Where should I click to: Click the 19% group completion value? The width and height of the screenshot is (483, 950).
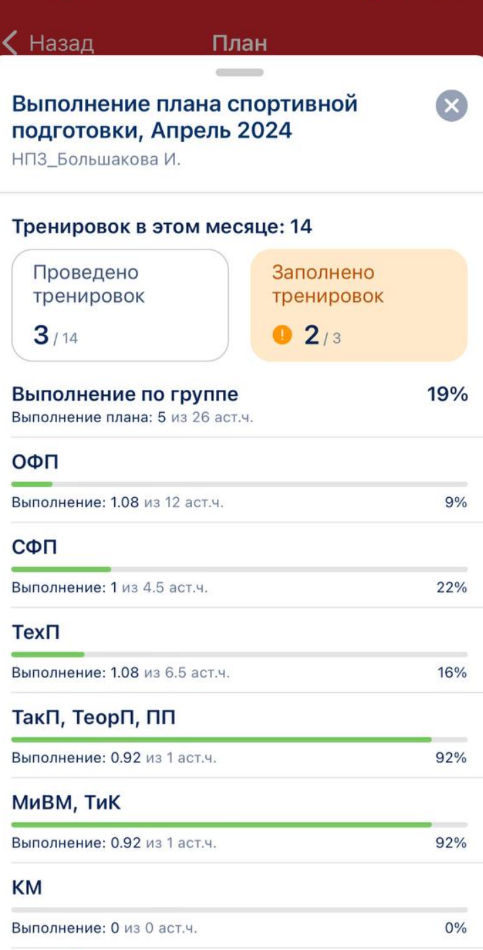[448, 394]
